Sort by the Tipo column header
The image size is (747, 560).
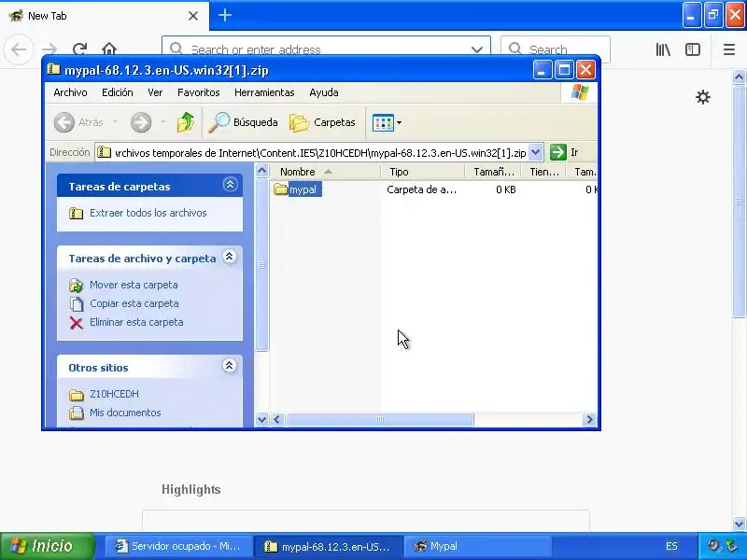tap(423, 172)
